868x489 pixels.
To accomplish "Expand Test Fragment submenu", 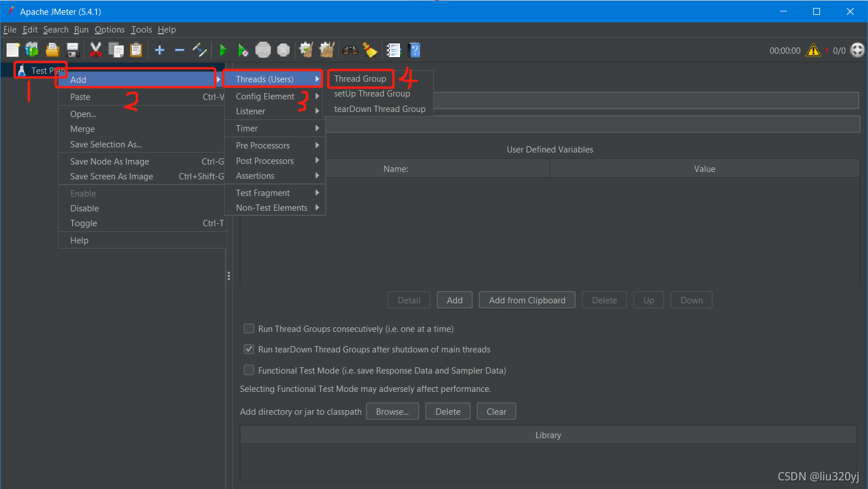I will pyautogui.click(x=275, y=193).
